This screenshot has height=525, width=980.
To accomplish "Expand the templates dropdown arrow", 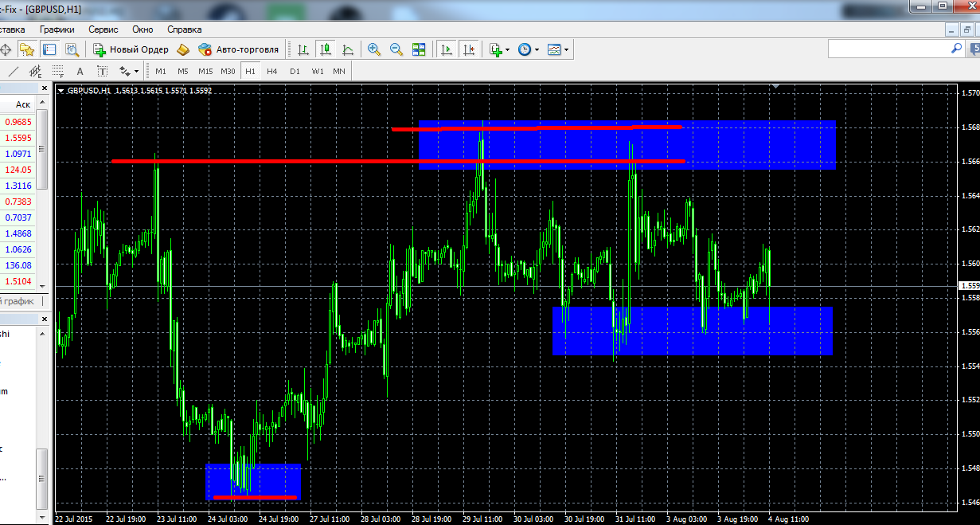I will tap(566, 49).
